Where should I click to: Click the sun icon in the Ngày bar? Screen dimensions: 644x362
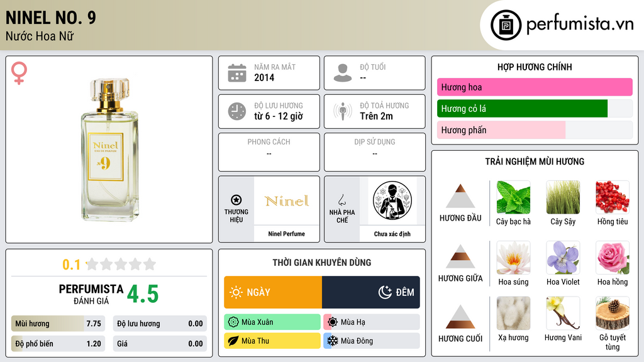236,292
